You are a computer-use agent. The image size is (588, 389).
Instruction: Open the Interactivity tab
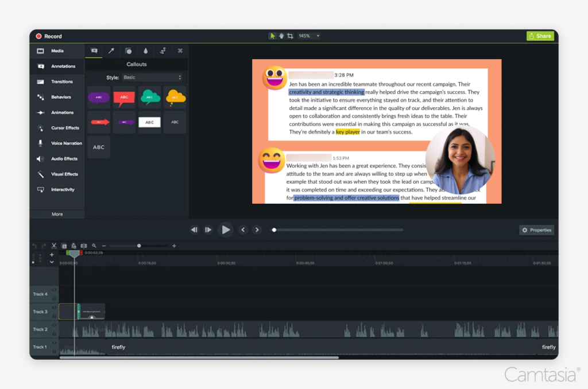coord(57,190)
